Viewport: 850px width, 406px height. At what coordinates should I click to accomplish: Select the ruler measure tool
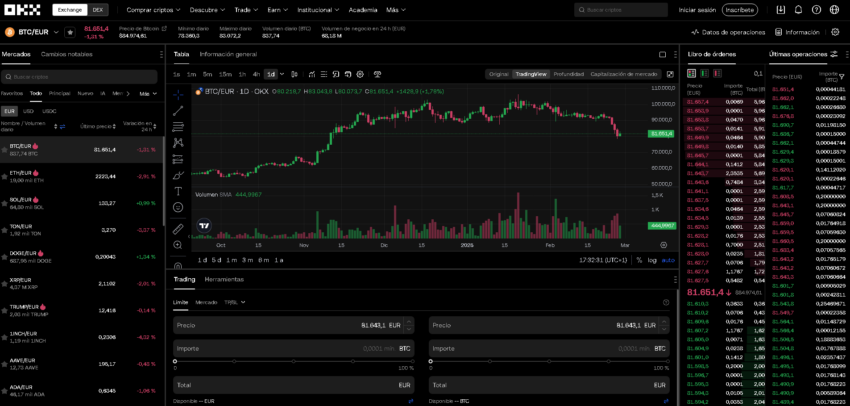[178, 229]
